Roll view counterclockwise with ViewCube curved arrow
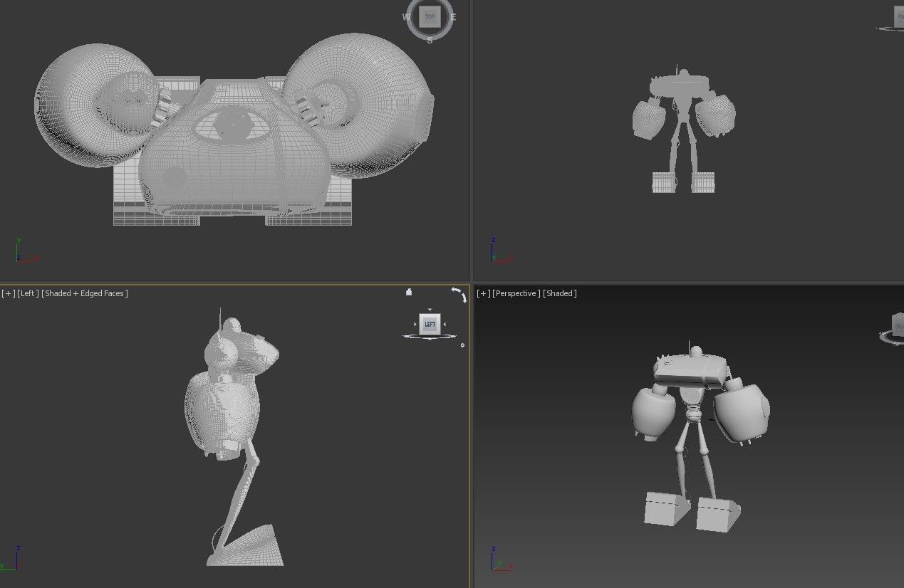 (x=456, y=290)
